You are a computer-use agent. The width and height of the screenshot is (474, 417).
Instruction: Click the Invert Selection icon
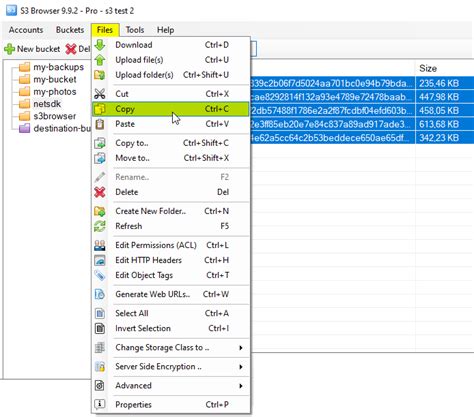(100, 328)
